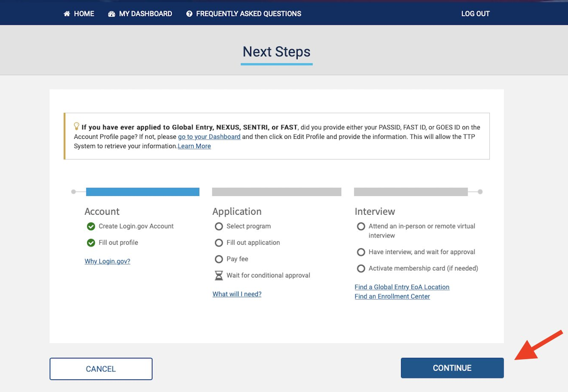This screenshot has width=568, height=392.
Task: Click the Account section heading
Action: coord(102,211)
